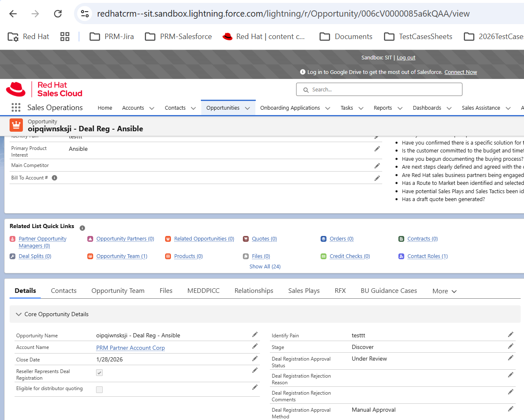Click the edit pencil next to Stage
This screenshot has height=420, width=524.
(510, 346)
